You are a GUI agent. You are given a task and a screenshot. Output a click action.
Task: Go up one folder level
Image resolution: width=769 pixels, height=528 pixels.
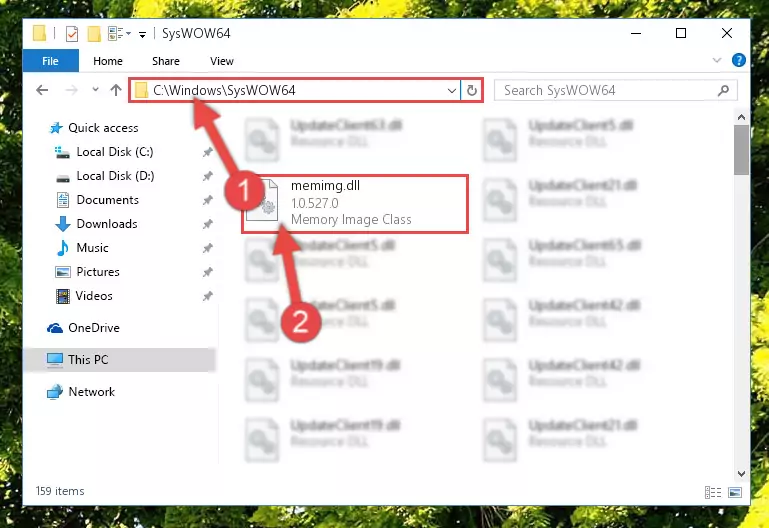(116, 90)
